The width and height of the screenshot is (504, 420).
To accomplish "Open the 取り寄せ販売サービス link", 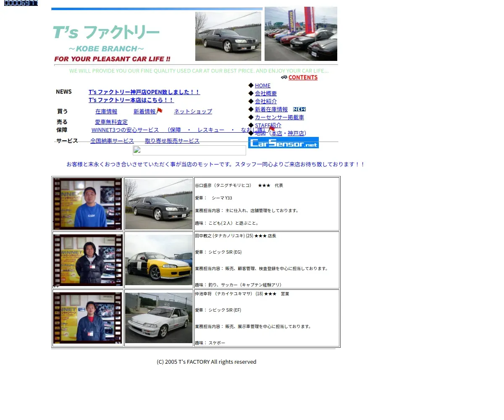I will pos(172,141).
